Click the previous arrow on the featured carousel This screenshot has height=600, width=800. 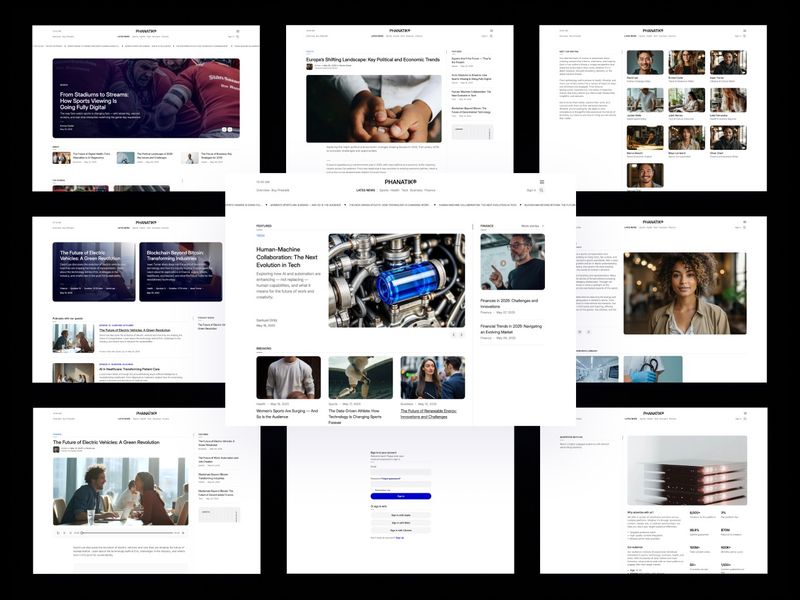point(453,334)
